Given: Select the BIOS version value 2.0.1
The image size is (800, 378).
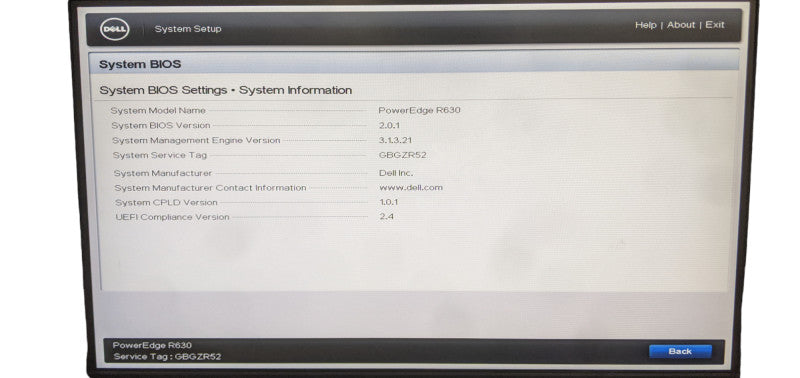Looking at the screenshot, I should [x=389, y=125].
